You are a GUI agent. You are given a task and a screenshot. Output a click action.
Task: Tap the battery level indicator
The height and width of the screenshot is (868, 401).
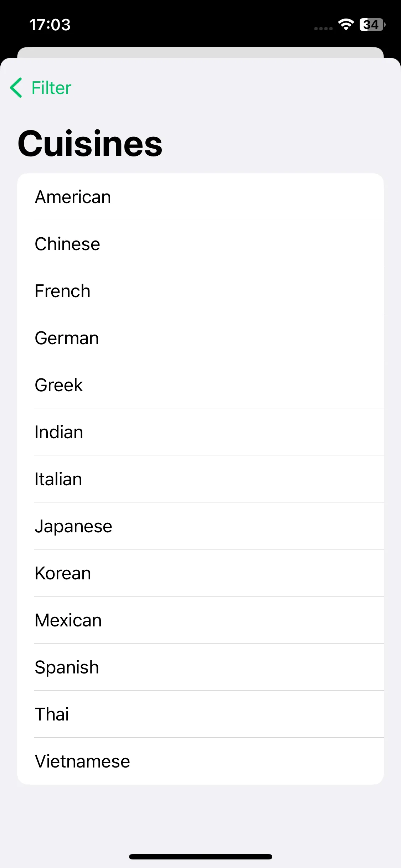[372, 25]
